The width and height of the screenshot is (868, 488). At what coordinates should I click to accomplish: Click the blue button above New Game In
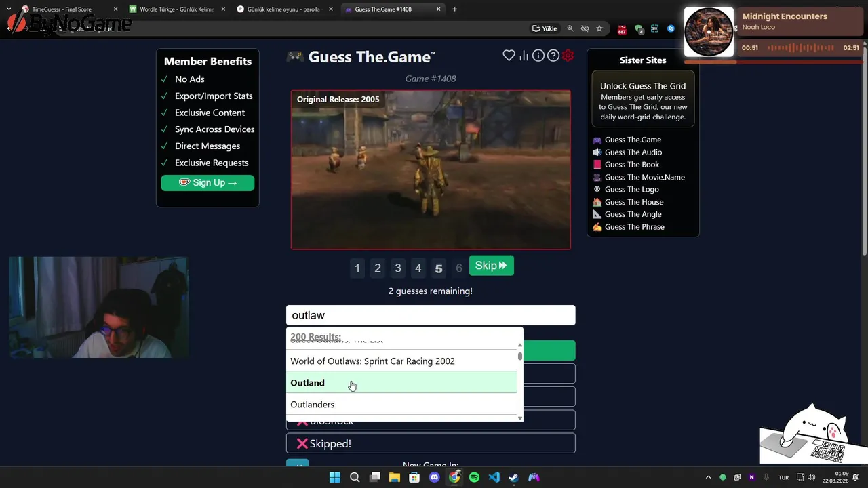click(x=297, y=464)
